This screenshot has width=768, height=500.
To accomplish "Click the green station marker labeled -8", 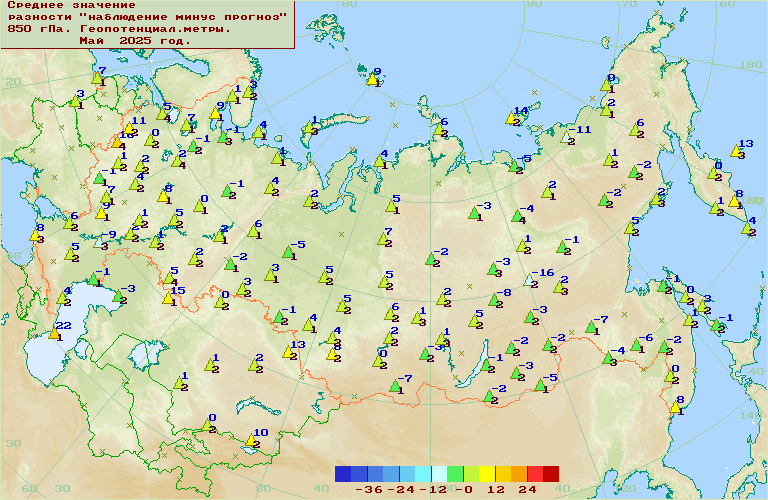I will (x=493, y=300).
